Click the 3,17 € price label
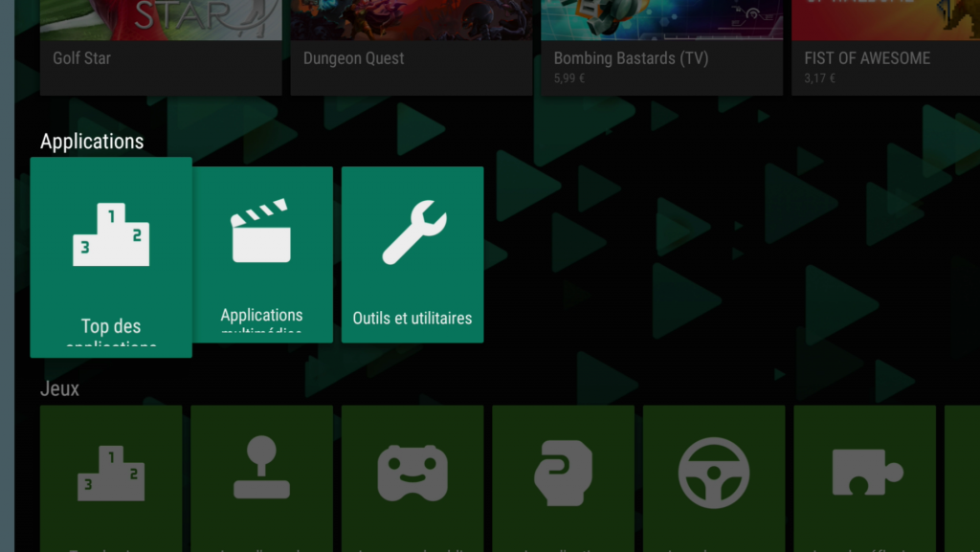Screen dimensions: 980x552 point(819,78)
